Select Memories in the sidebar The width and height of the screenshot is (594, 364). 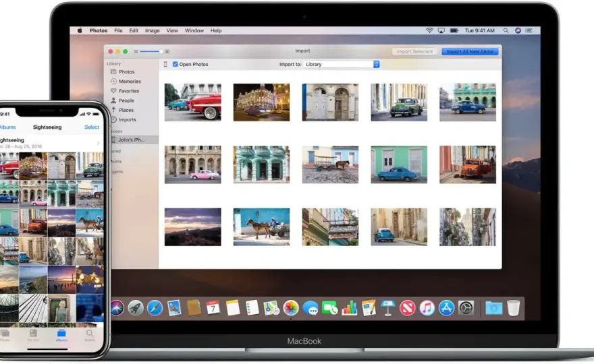[x=130, y=82]
